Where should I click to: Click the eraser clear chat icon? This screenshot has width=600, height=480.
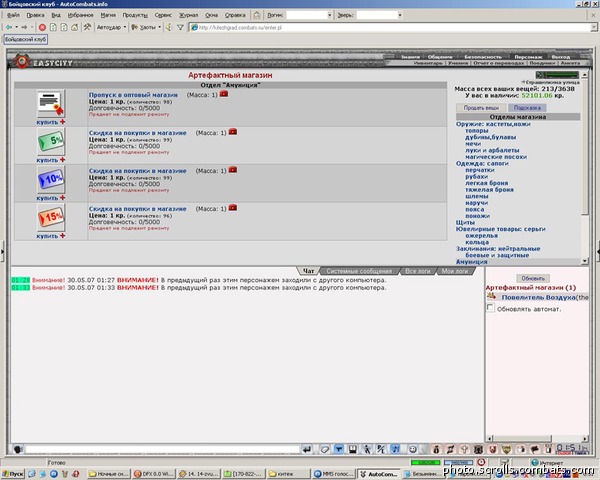pyautogui.click(x=324, y=449)
